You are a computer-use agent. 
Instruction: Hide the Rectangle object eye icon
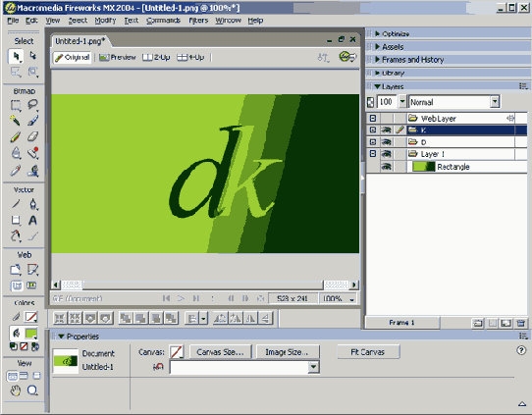[x=386, y=167]
